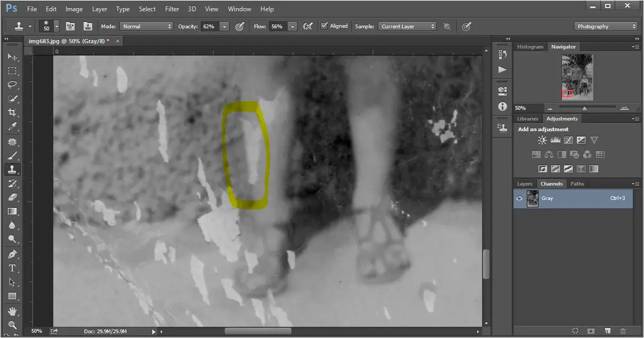Select the Eraser tool

coord(12,197)
